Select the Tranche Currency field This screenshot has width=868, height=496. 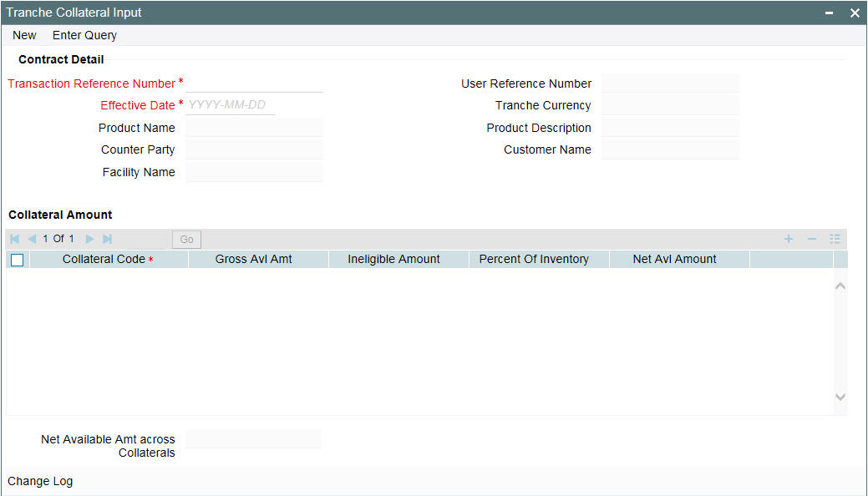coord(670,105)
